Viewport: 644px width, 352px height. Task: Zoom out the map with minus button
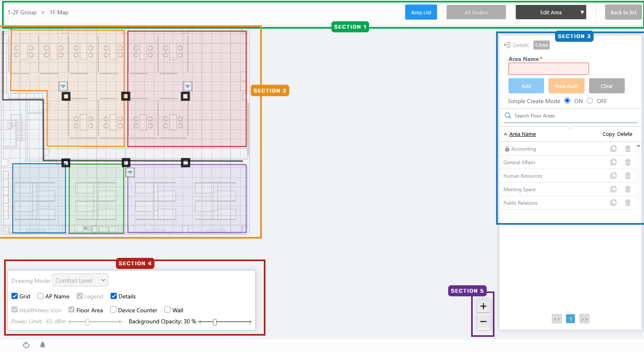483,322
